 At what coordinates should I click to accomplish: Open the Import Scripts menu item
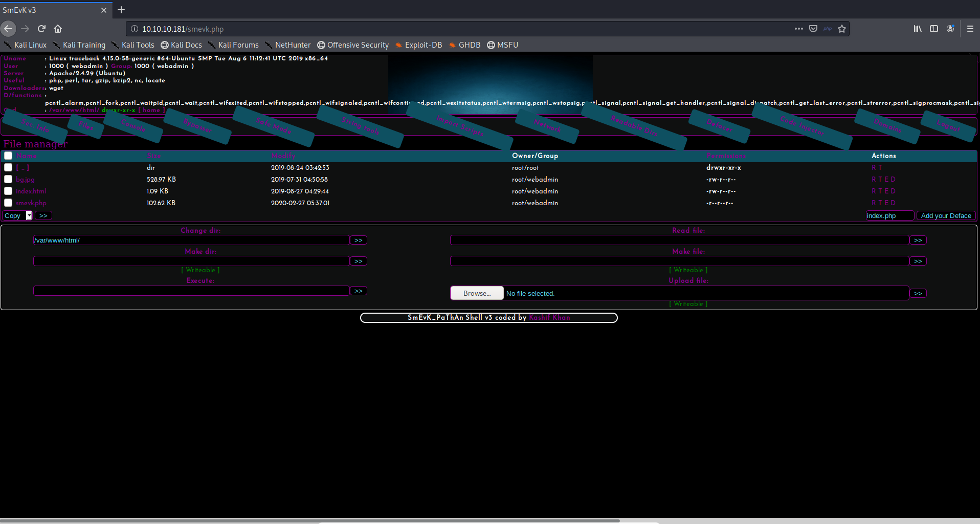point(459,126)
